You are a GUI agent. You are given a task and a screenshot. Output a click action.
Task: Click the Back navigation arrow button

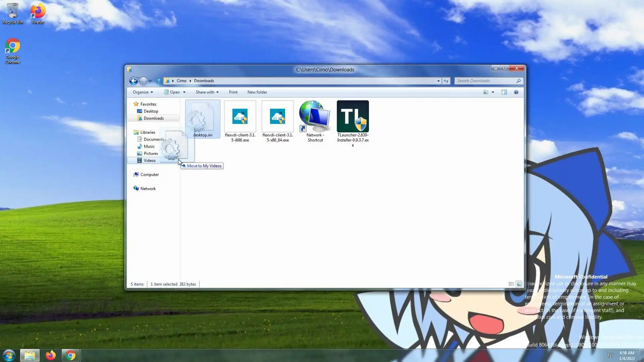pyautogui.click(x=133, y=81)
